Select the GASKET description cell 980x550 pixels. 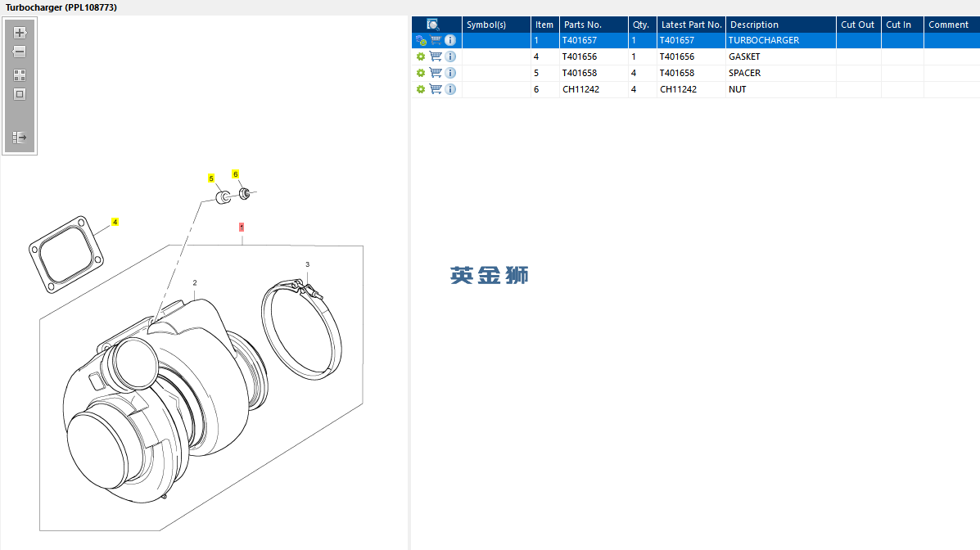point(780,56)
